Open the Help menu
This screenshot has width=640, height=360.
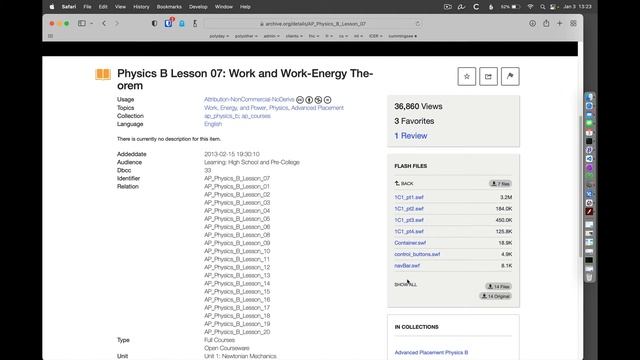245,7
